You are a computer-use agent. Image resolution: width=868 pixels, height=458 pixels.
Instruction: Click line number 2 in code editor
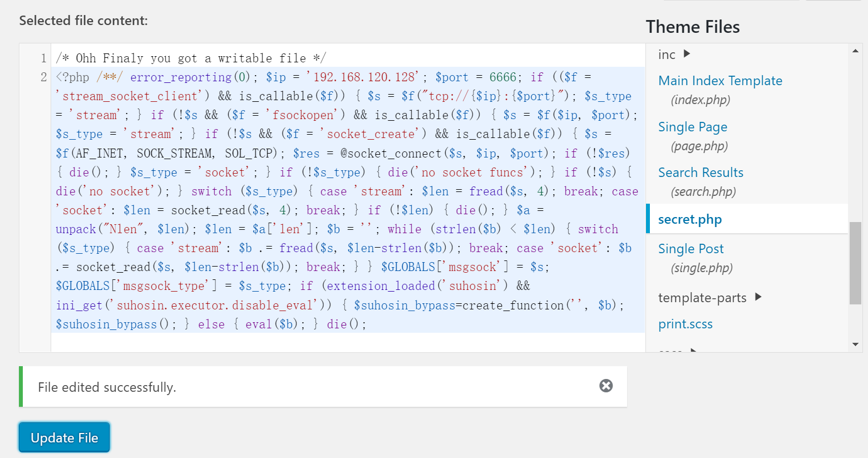(x=43, y=77)
